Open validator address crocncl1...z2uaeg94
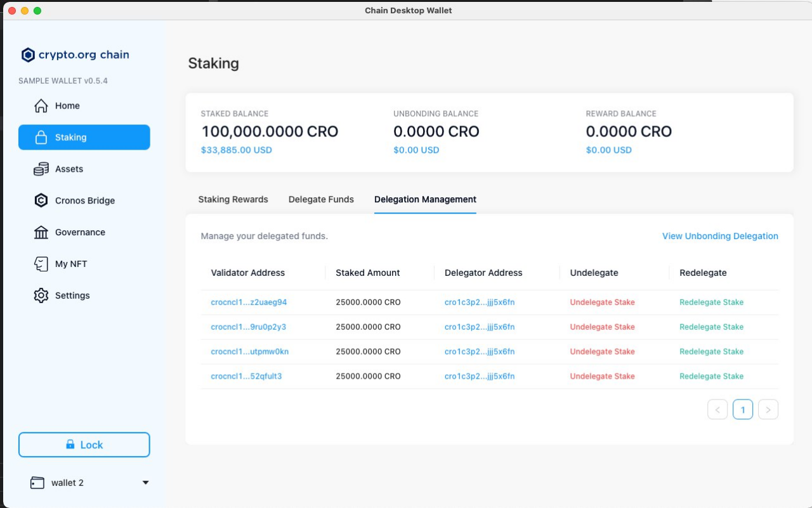 click(x=249, y=303)
